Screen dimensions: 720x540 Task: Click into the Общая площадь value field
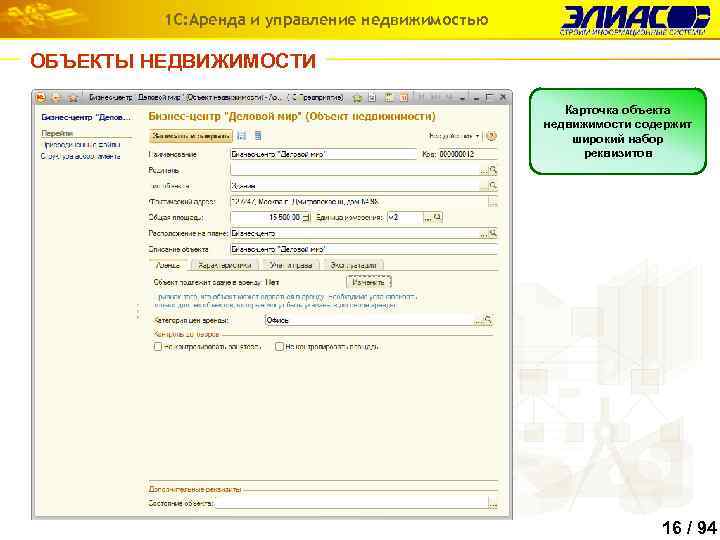266,217
